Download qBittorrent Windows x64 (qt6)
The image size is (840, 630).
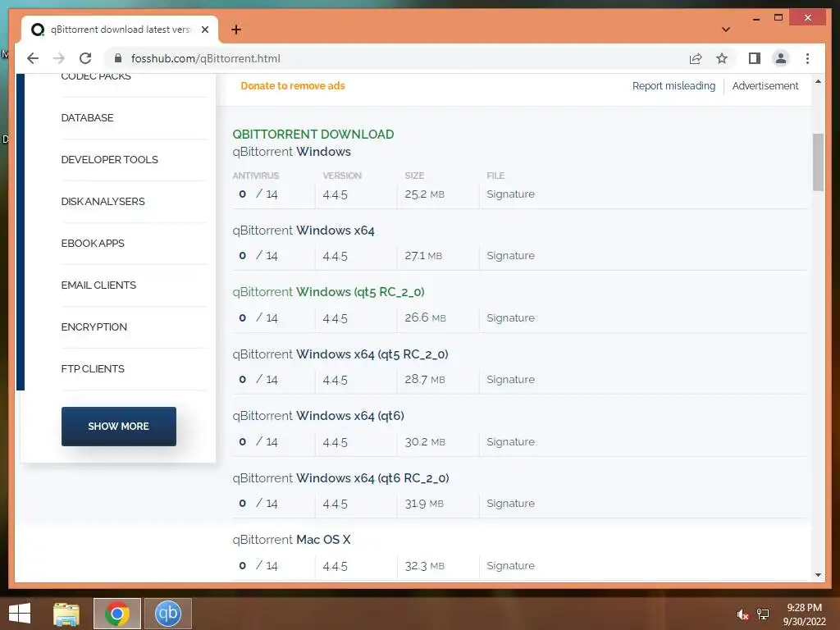point(318,416)
